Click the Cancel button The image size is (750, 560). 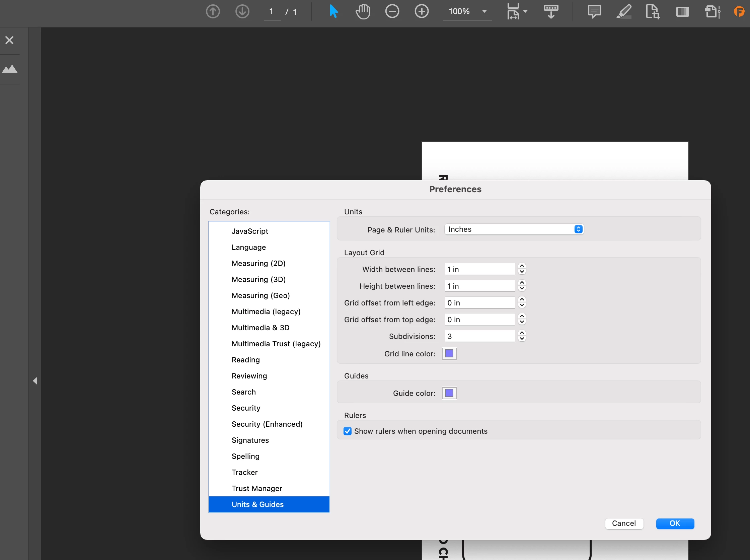pos(623,523)
